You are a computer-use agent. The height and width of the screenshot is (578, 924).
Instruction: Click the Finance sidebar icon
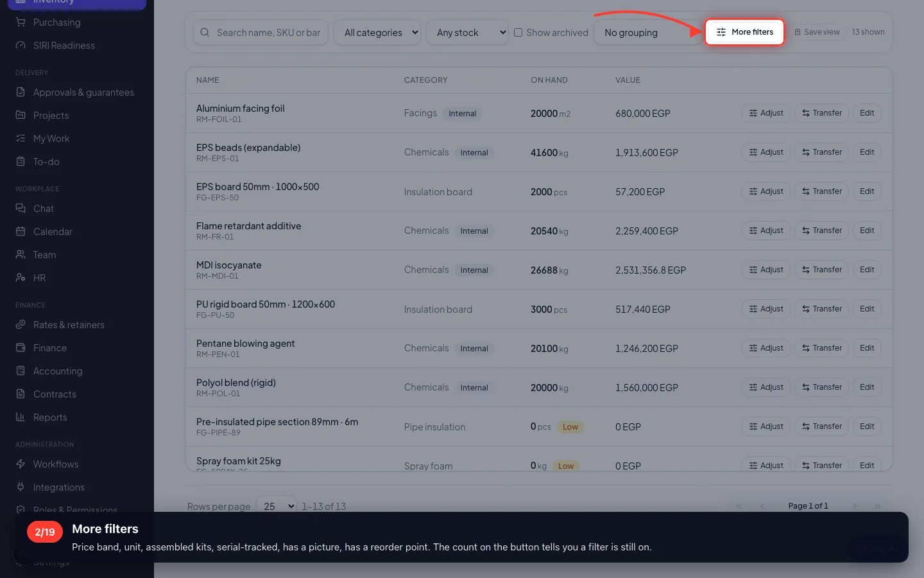(x=21, y=348)
